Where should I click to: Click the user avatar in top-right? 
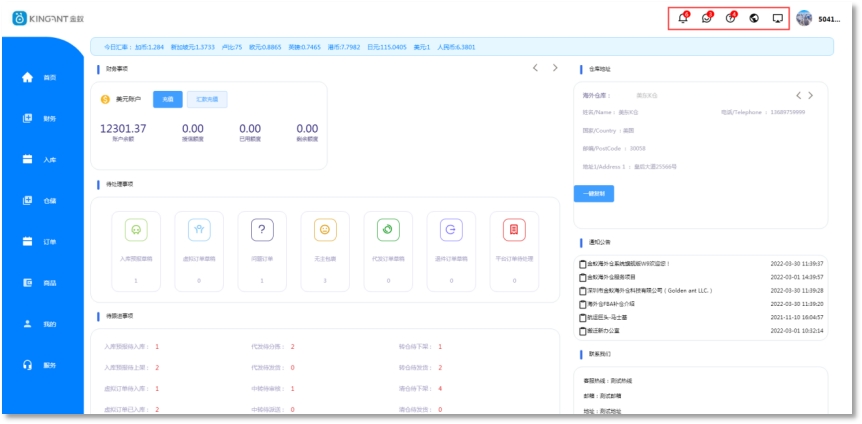[804, 18]
